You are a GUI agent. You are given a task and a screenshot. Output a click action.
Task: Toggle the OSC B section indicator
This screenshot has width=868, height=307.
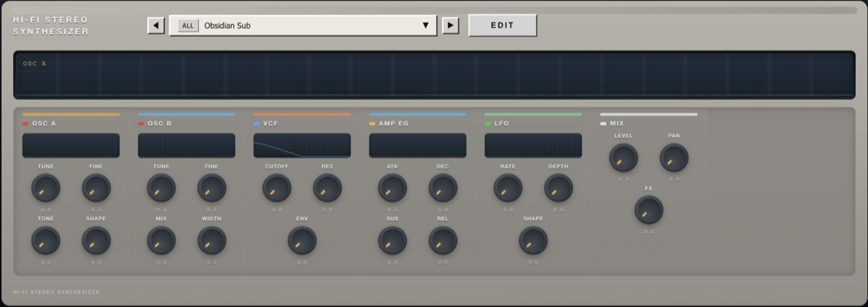click(142, 124)
